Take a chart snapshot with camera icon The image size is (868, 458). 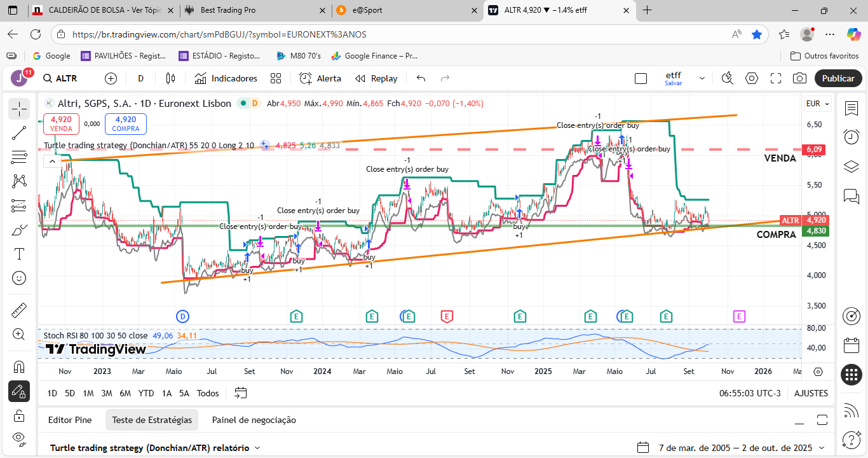(799, 78)
